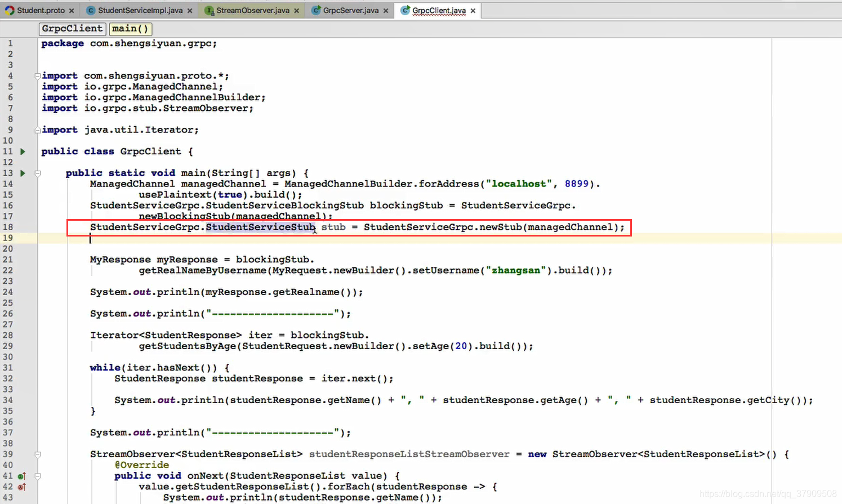The image size is (842, 504).
Task: Select the GrpcClient.java tab
Action: point(439,11)
